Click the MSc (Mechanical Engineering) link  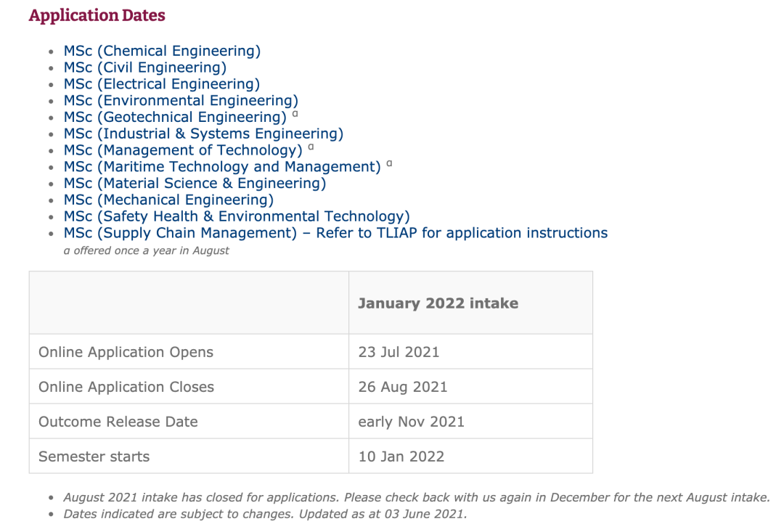pos(168,200)
